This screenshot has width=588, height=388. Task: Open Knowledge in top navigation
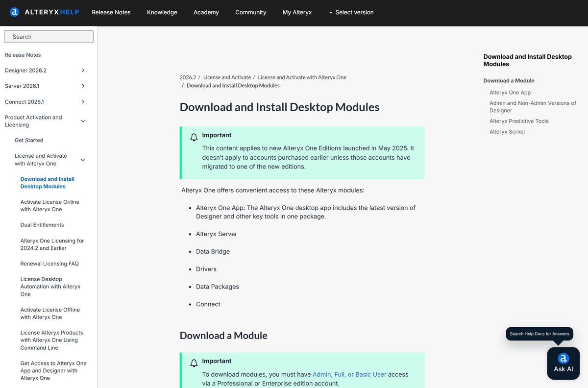click(x=162, y=12)
